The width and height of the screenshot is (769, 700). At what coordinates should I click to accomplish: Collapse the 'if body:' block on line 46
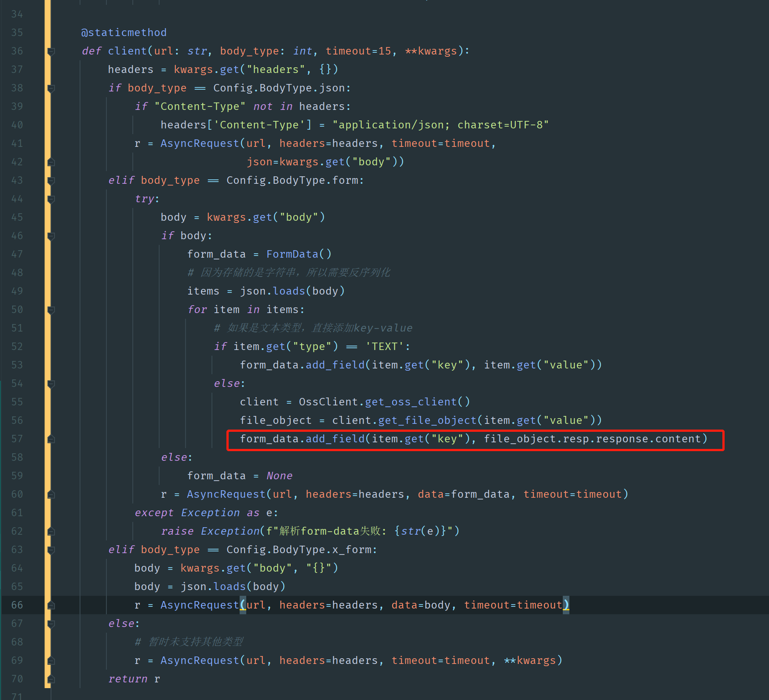click(51, 236)
